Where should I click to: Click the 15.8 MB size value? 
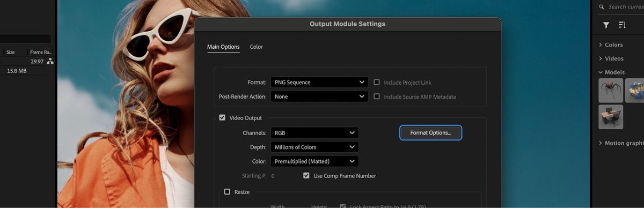(17, 71)
